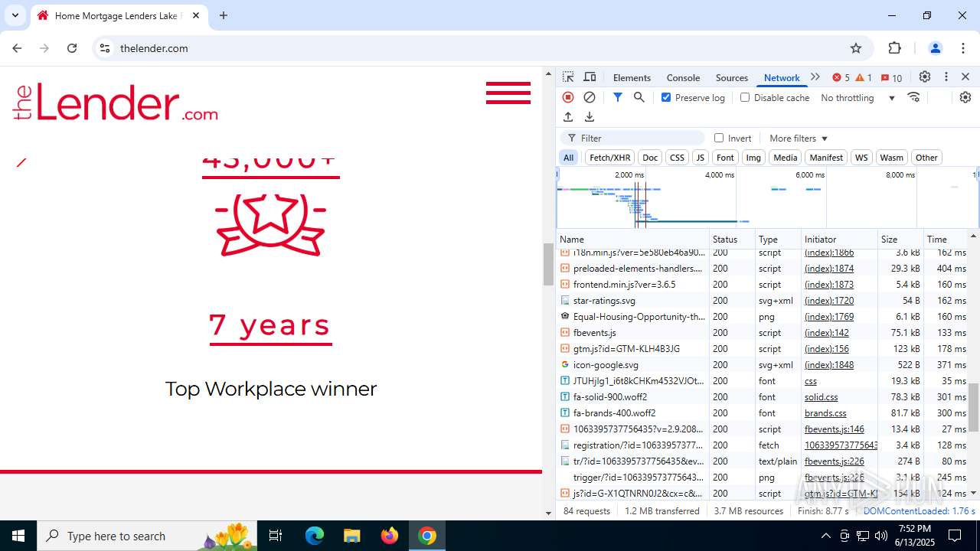This screenshot has width=980, height=551.
Task: Open File Explorer from taskbar
Action: [351, 536]
